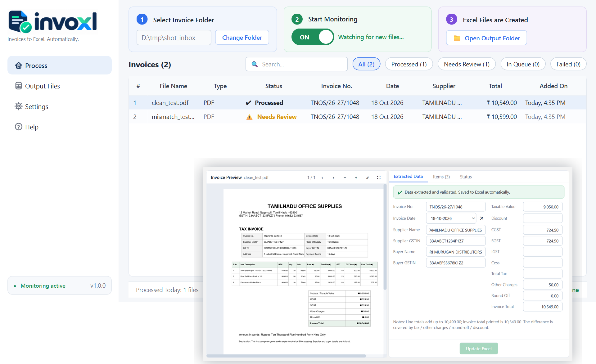Filter invoices by In Queue (0)
This screenshot has width=596, height=364.
[523, 64]
